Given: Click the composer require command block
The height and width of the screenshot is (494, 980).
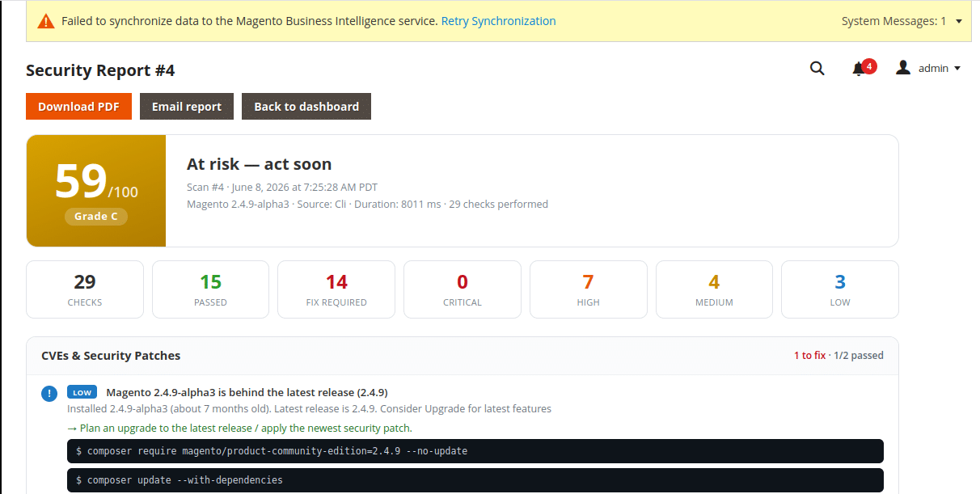Looking at the screenshot, I should 475,451.
